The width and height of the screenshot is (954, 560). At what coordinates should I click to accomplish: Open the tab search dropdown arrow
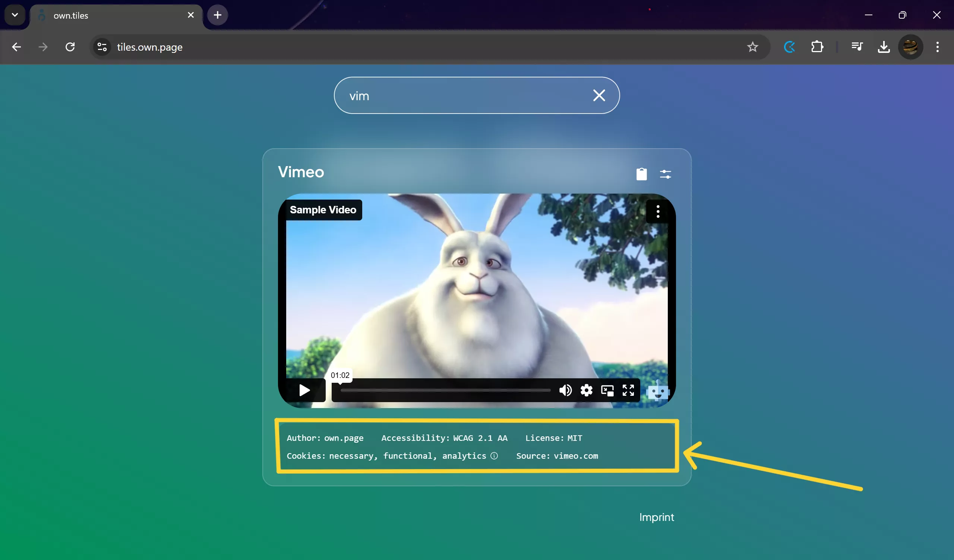coord(15,15)
